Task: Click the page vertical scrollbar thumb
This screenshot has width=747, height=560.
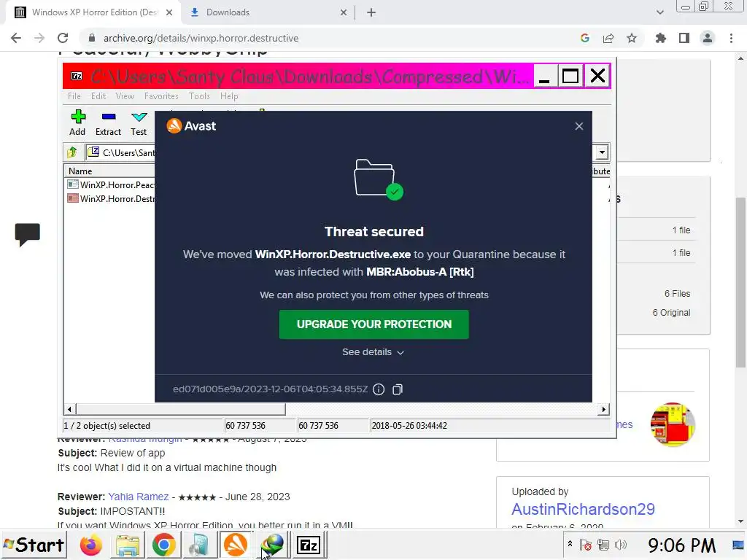Action: pyautogui.click(x=741, y=282)
